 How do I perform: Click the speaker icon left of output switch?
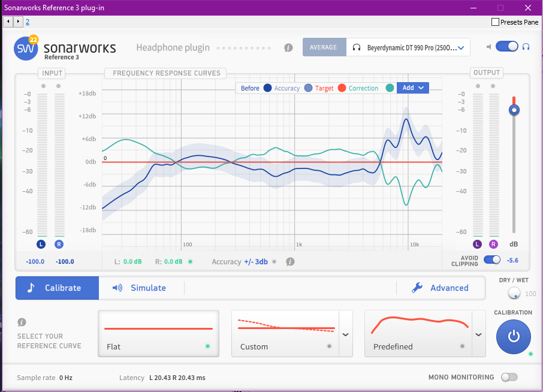pyautogui.click(x=488, y=47)
